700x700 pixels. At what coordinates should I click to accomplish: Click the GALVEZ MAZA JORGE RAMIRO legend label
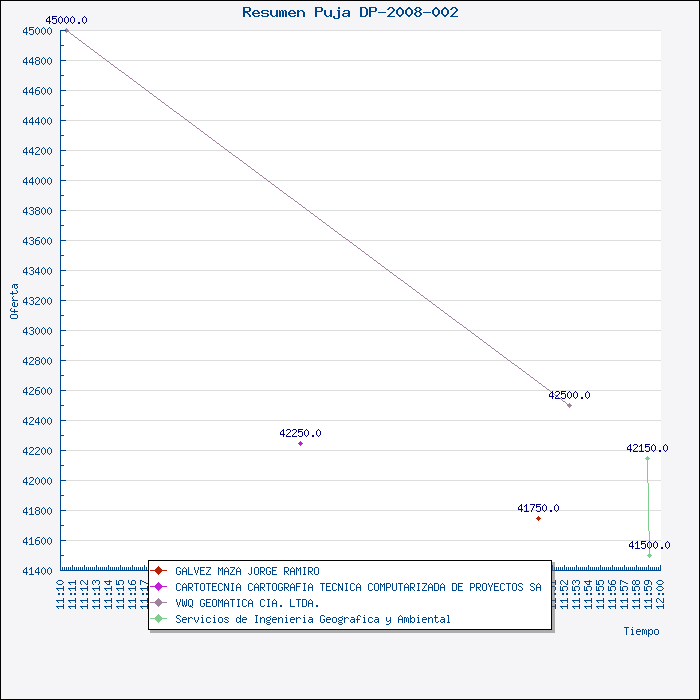pyautogui.click(x=247, y=571)
